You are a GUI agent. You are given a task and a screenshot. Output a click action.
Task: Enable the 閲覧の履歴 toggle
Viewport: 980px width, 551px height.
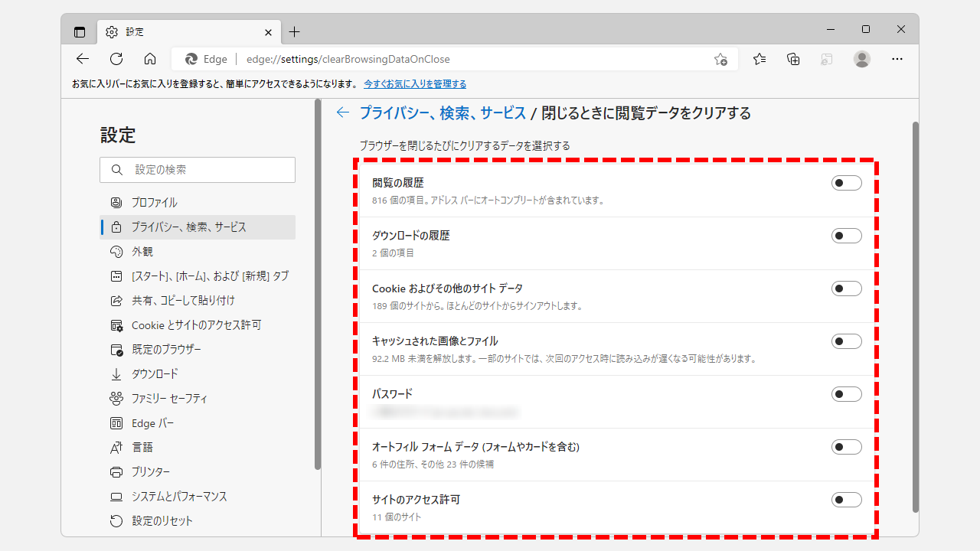pos(846,183)
